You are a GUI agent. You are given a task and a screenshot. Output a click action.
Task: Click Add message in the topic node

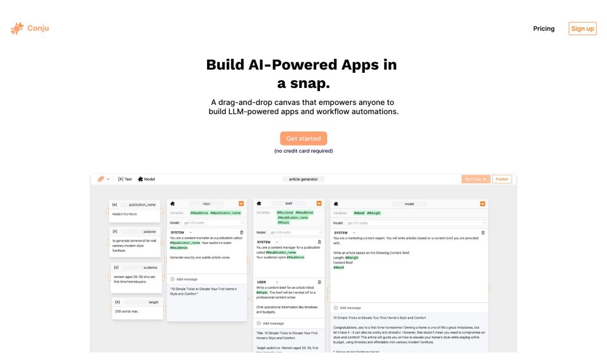click(x=184, y=279)
